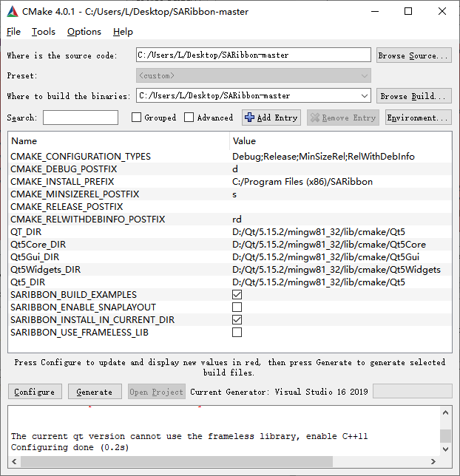Click the Current Generator Visual Studio label
Image resolution: width=460 pixels, height=476 pixels.
pos(279,392)
